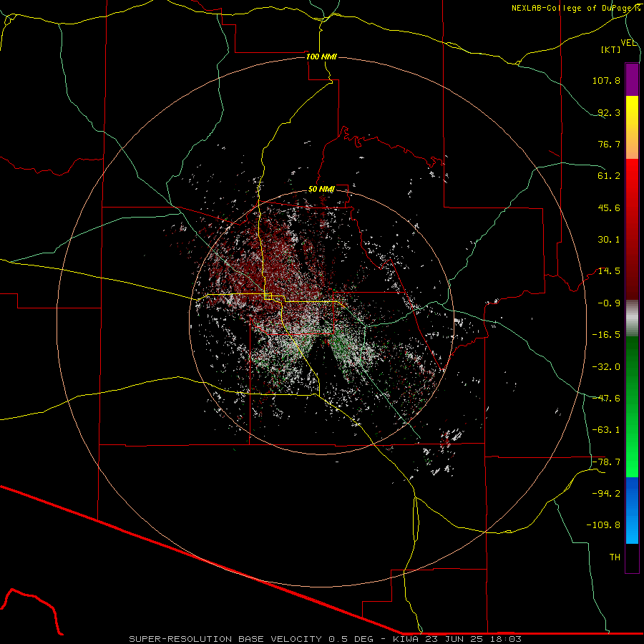Click the -0.9 scale value
Viewport: 644px width, 644px height.
[609, 303]
